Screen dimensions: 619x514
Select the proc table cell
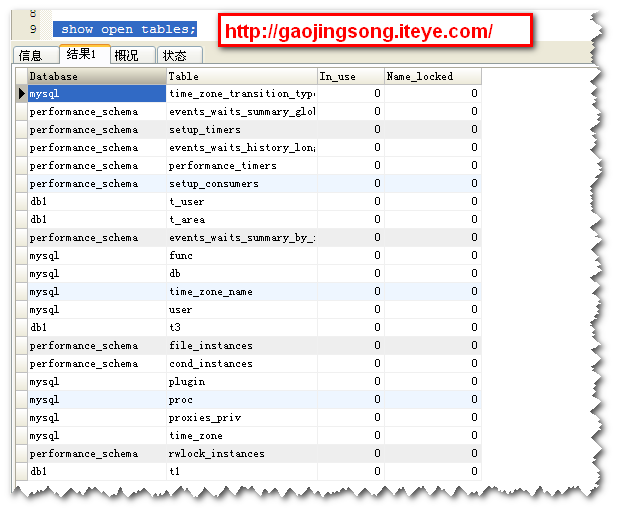[242, 400]
